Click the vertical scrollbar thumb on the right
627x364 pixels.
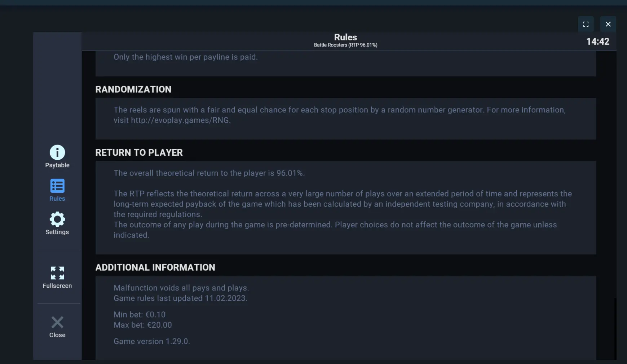[x=615, y=328]
